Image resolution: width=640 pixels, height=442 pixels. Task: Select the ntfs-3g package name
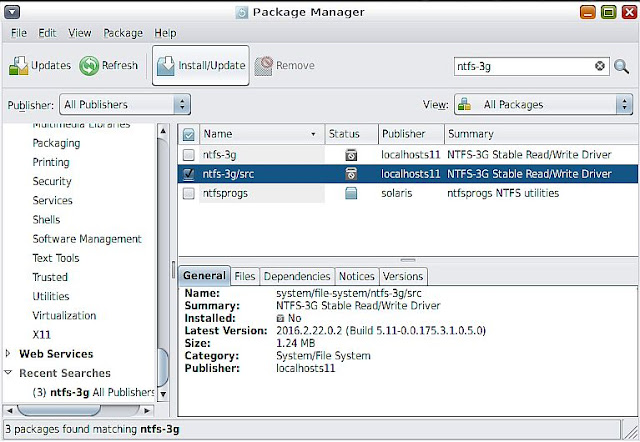tap(220, 155)
